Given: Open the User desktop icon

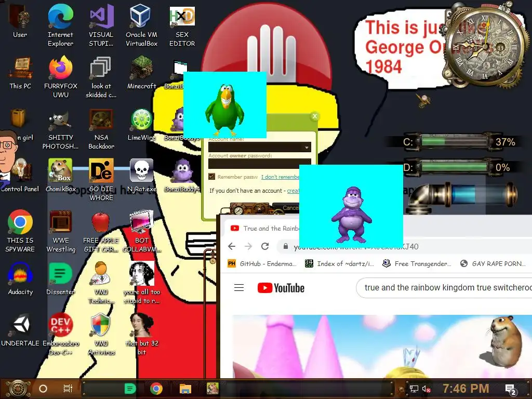Looking at the screenshot, I should click(x=20, y=20).
